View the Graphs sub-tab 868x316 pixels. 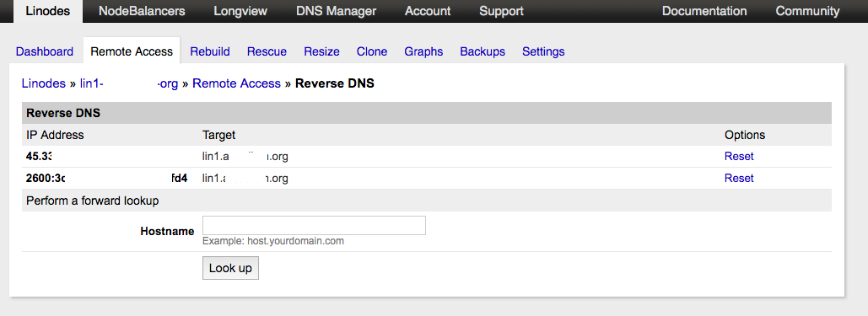423,51
